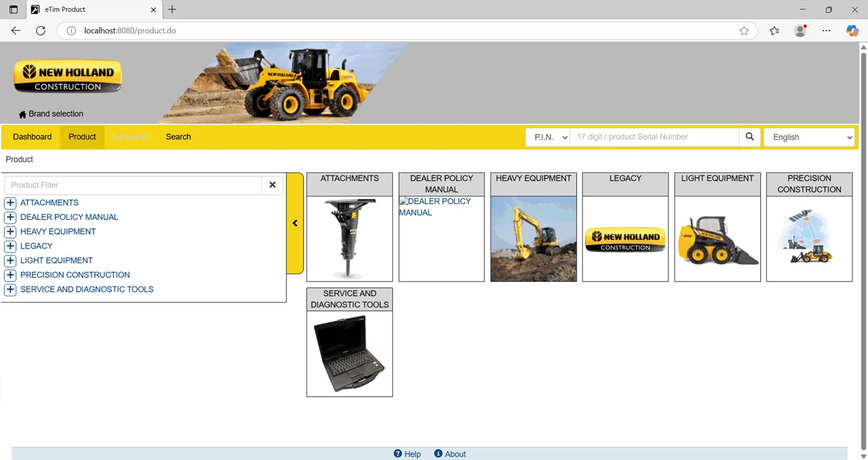Screen dimensions: 868x460
Task: Collapse the sidebar with yellow arrow handle
Action: pos(295,223)
